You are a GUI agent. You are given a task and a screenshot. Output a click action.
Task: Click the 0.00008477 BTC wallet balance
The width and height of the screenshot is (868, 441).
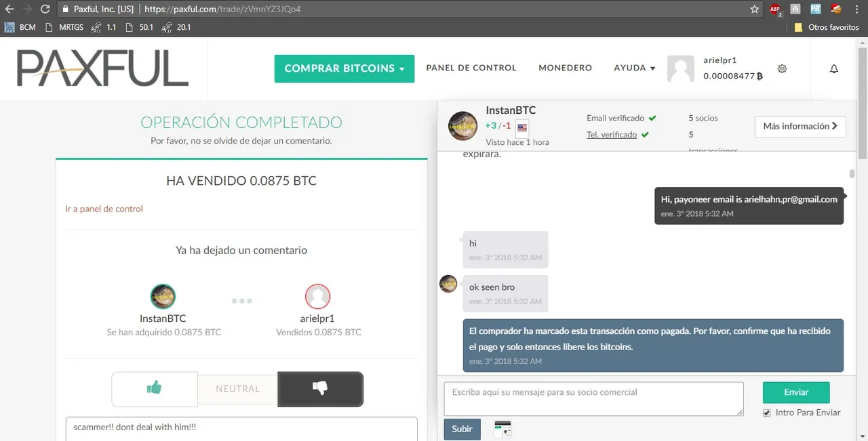click(733, 76)
